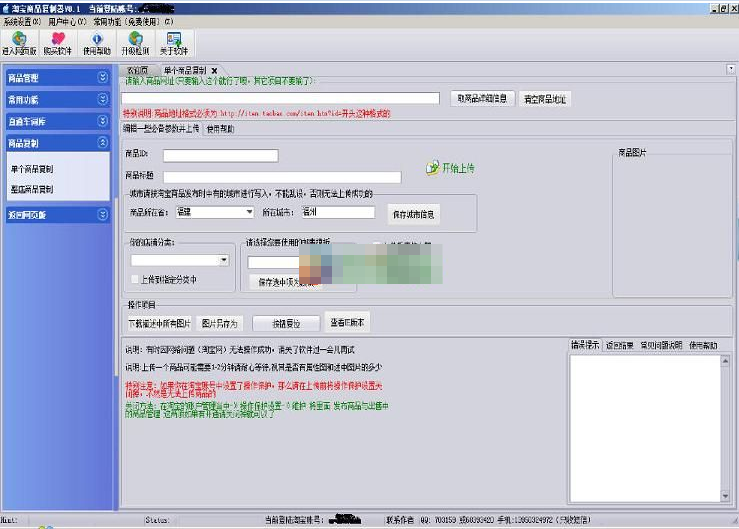Close the 单个商品复制 tab
Image resolution: width=739 pixels, height=529 pixels.
click(214, 70)
